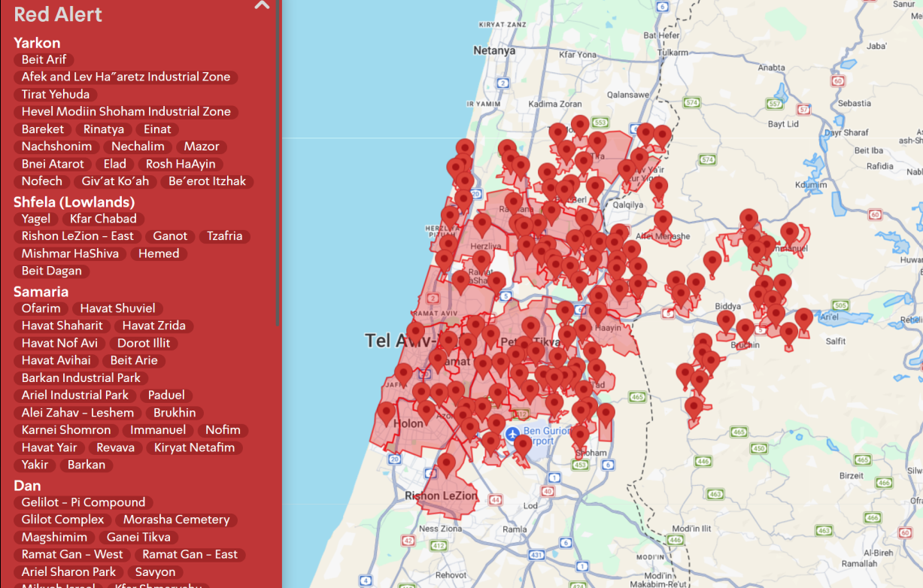Select Afek and Lev Ha"aretz Industrial Zone tag
The height and width of the screenshot is (588, 923).
pyautogui.click(x=126, y=77)
